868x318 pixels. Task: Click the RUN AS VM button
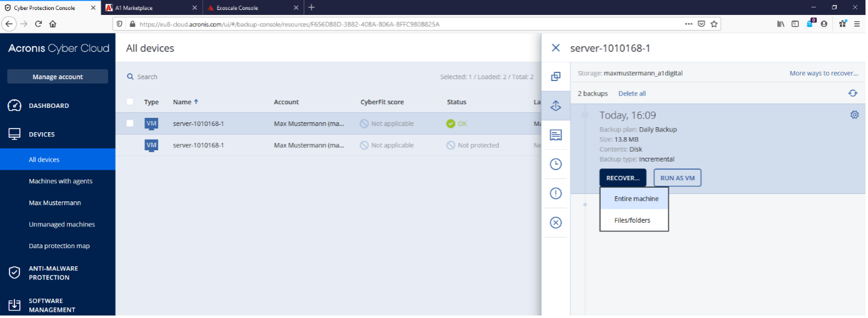[678, 178]
